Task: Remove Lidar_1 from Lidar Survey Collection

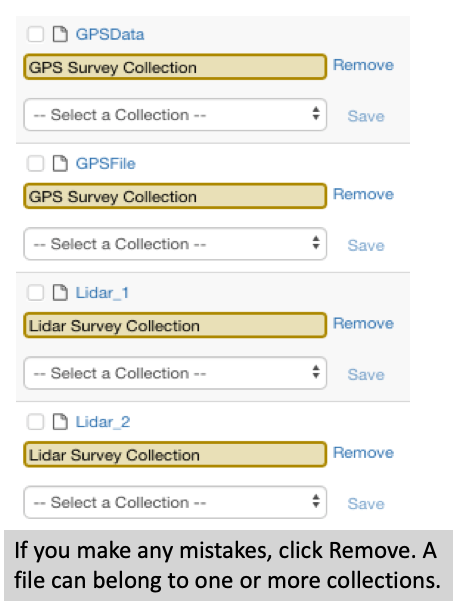Action: pyautogui.click(x=363, y=323)
